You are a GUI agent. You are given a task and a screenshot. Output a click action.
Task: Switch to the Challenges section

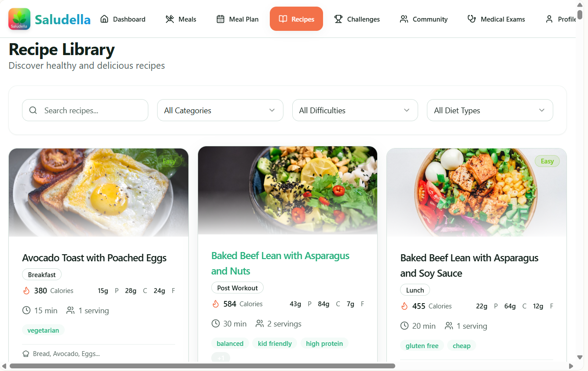357,19
